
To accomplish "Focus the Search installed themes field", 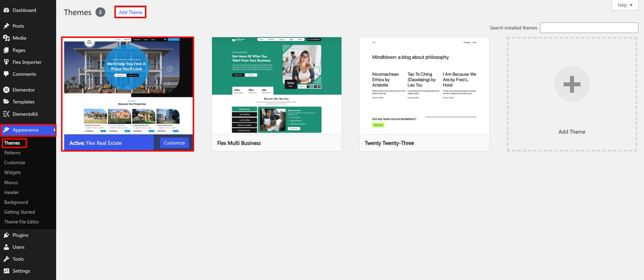I will pos(589,28).
